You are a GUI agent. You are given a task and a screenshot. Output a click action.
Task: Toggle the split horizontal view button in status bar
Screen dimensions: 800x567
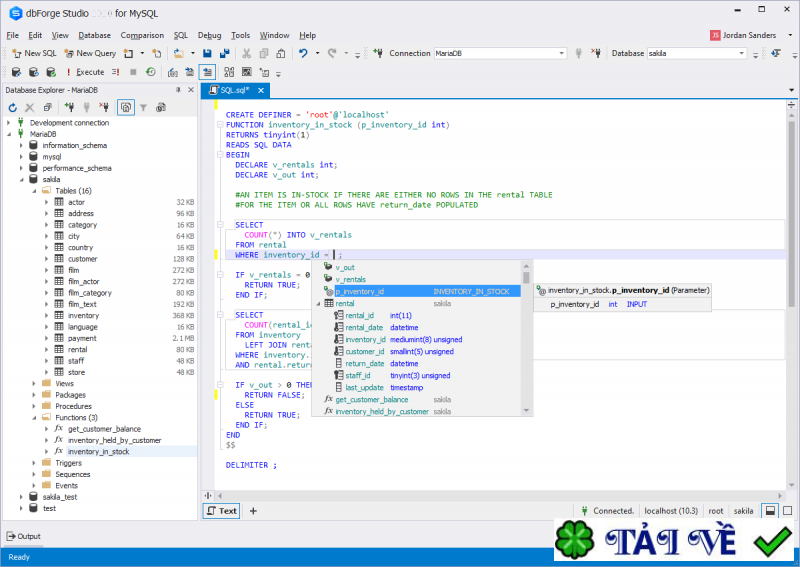click(x=771, y=511)
